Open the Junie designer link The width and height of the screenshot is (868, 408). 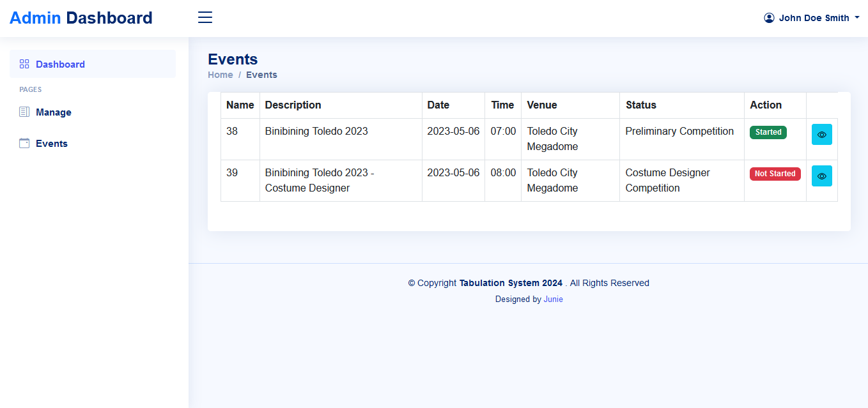pos(553,299)
